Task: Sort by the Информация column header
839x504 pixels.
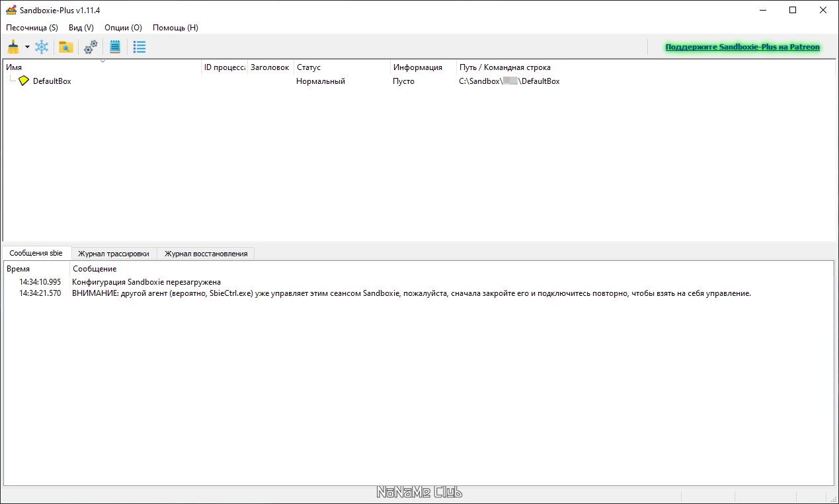Action: tap(423, 67)
